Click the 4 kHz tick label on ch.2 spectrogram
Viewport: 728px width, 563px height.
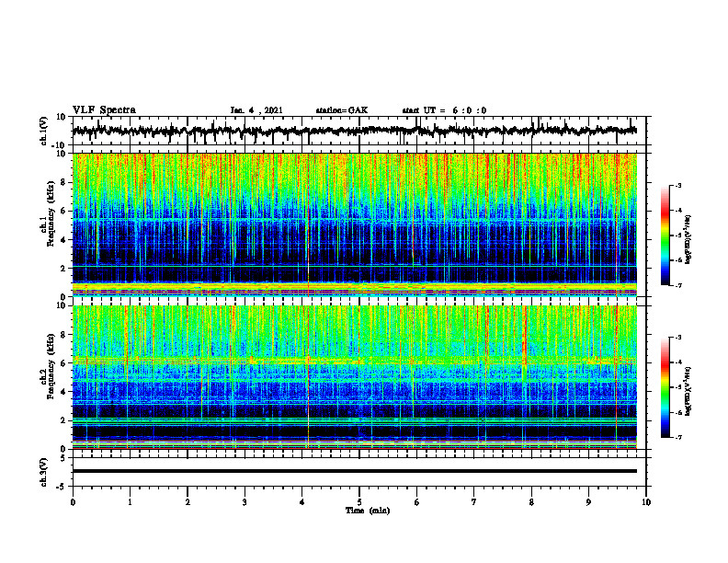point(64,392)
